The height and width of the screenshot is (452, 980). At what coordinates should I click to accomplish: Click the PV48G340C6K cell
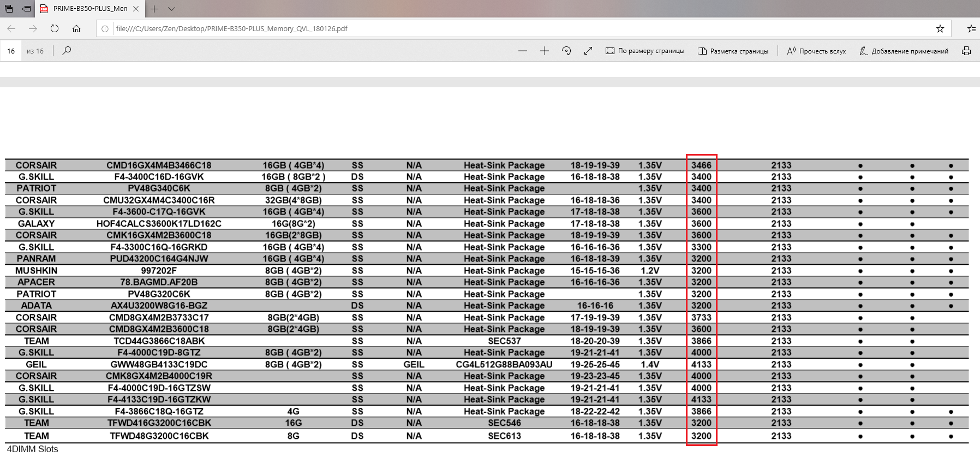click(159, 188)
